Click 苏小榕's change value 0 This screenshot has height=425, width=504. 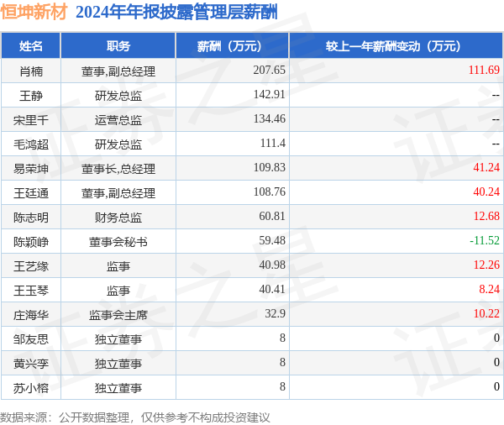[496, 386]
